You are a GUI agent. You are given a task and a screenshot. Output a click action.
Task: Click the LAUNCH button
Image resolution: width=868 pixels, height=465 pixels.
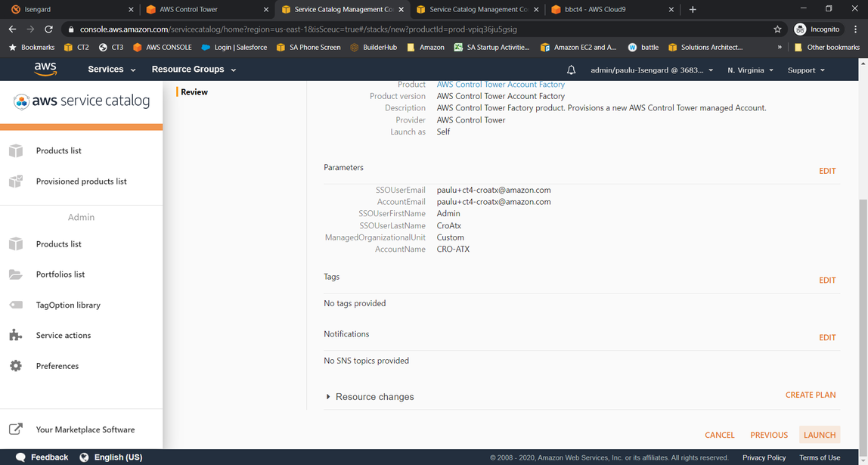pos(820,435)
